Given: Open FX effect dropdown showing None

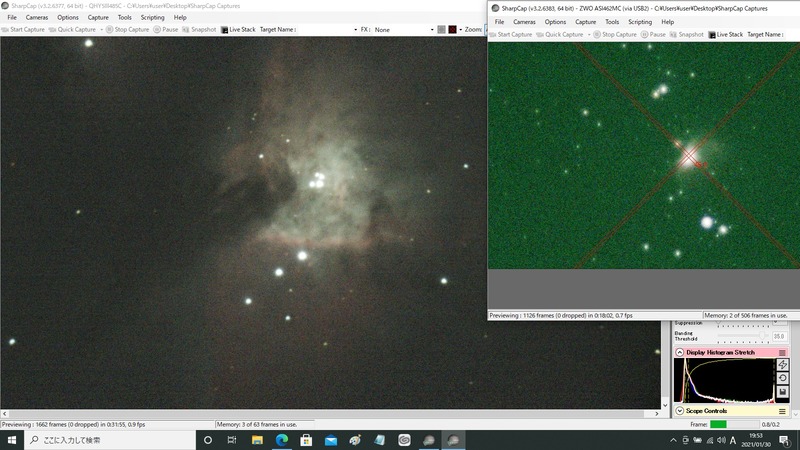Looking at the screenshot, I should tap(404, 30).
